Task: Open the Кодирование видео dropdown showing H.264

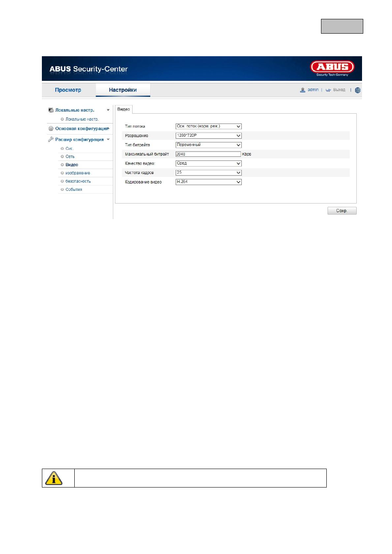Action: (x=209, y=182)
